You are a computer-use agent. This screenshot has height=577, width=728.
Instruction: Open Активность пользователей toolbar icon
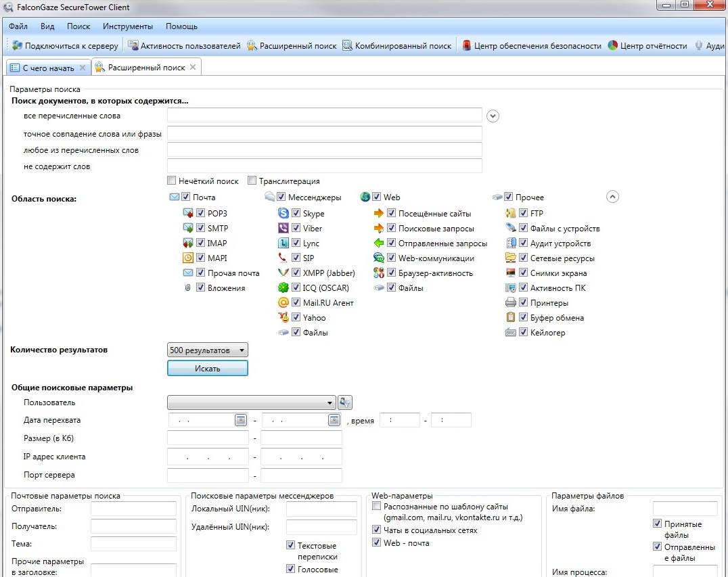tap(133, 45)
